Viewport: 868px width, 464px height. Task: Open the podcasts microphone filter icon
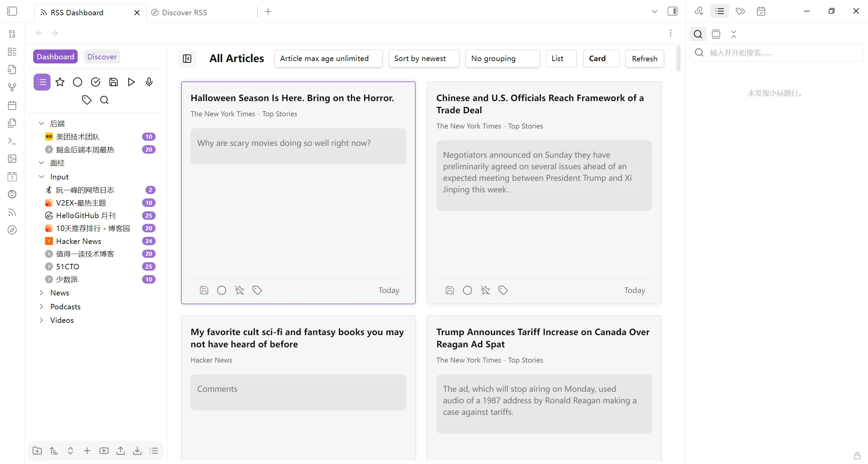point(149,82)
